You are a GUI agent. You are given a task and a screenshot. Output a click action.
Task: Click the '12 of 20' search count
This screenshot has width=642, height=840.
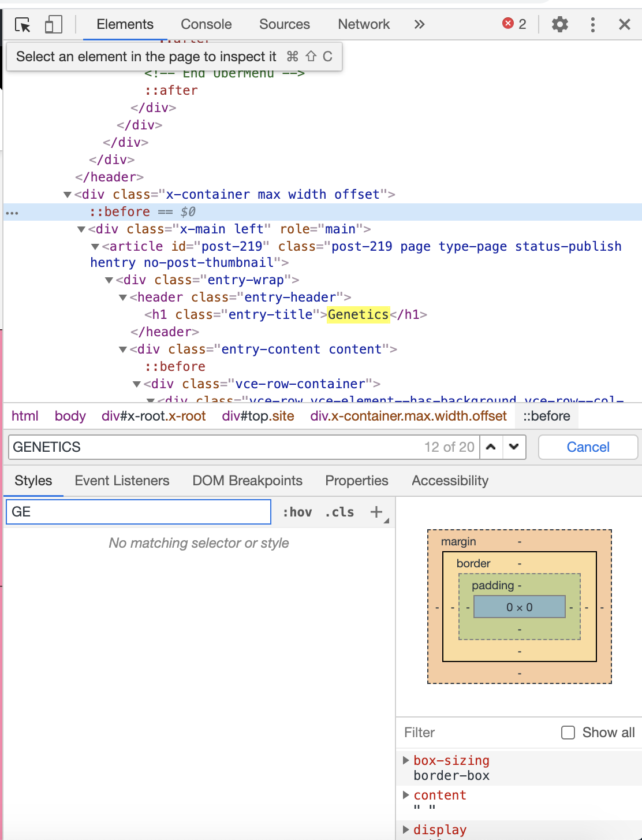click(x=449, y=447)
